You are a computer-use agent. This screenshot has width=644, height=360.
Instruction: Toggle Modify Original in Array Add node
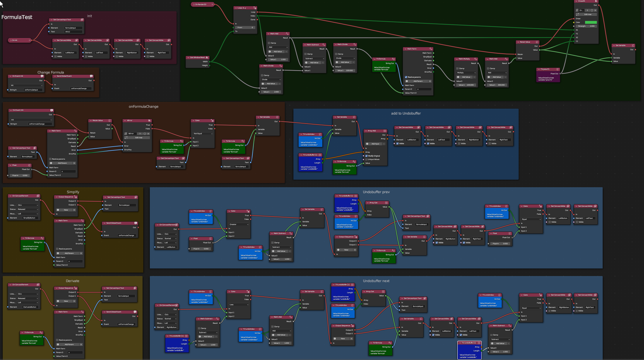tap(366, 156)
